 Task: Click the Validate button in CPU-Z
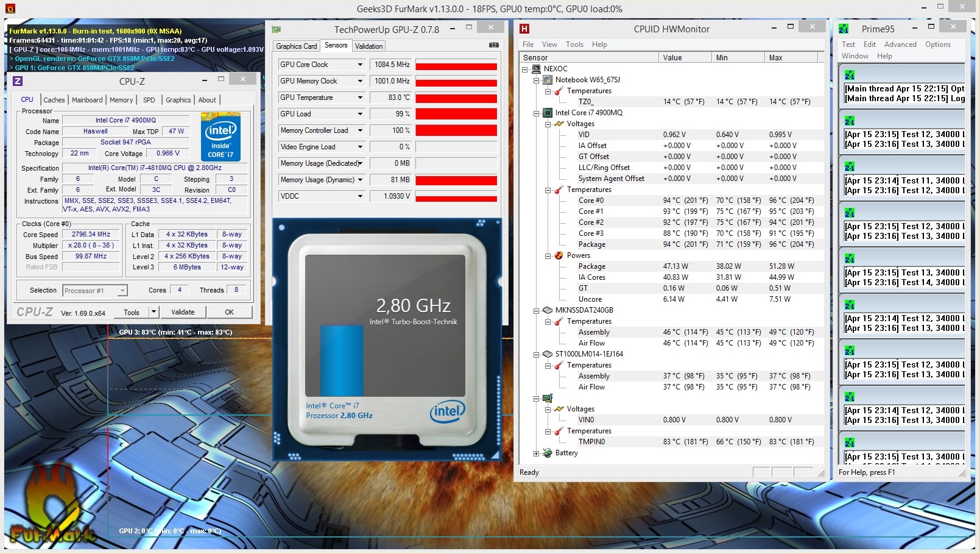(183, 312)
